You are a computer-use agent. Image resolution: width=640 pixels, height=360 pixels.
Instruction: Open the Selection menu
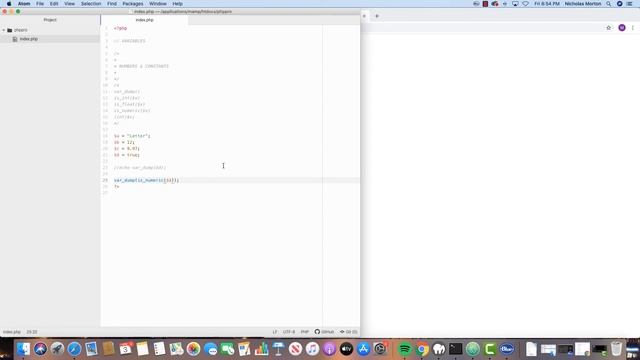91,4
